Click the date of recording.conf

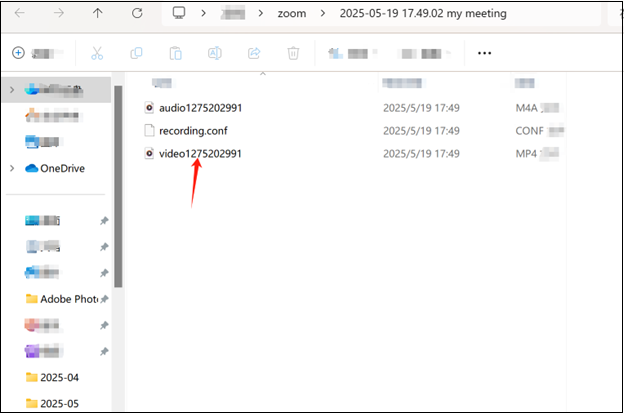(421, 131)
